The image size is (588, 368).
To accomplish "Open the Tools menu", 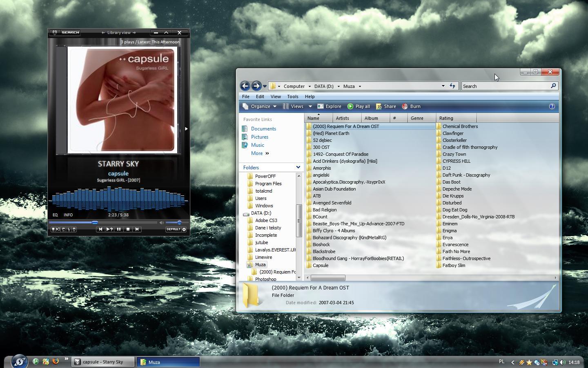I will pyautogui.click(x=292, y=96).
